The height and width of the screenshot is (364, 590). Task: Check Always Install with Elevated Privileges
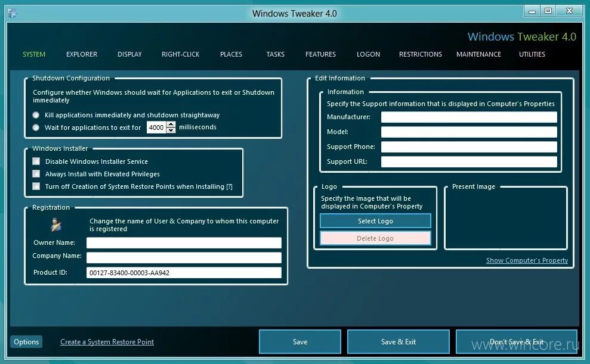click(x=36, y=173)
